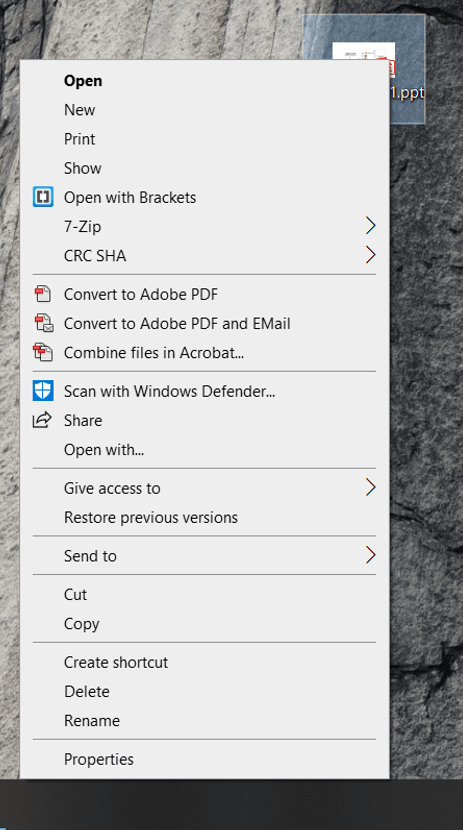Click the Windows Defender shield icon
This screenshot has width=463, height=830.
pyautogui.click(x=43, y=391)
